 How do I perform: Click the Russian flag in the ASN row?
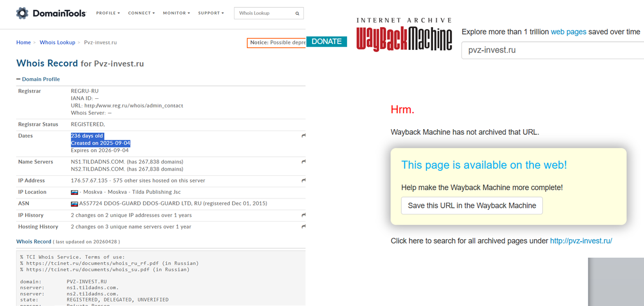point(74,204)
